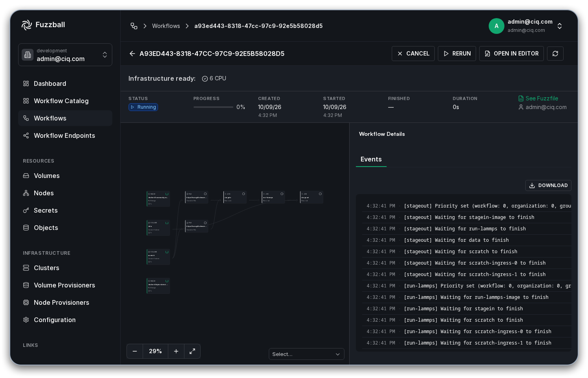Viewport: 588px width, 378px height.
Task: Click the Fuzzfile document icon
Action: (521, 98)
